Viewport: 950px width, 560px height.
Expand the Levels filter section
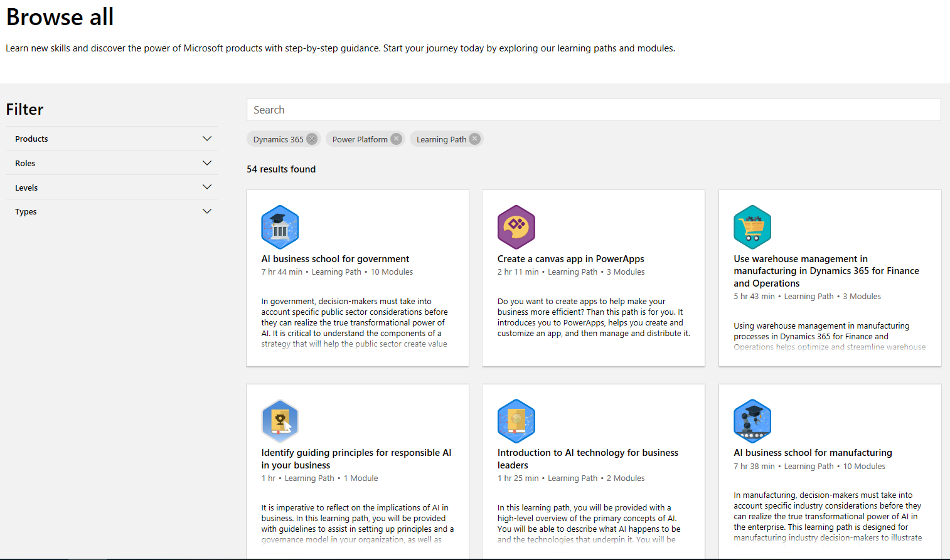pyautogui.click(x=112, y=188)
